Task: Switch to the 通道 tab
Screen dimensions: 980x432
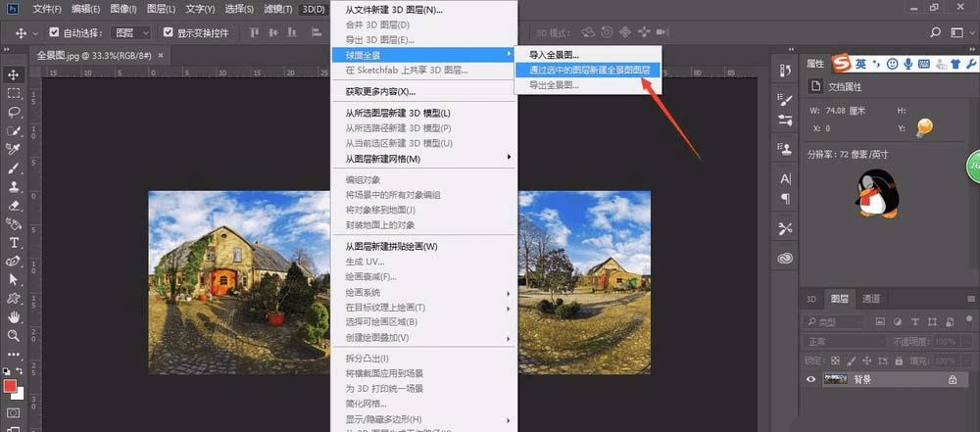Action: (870, 299)
